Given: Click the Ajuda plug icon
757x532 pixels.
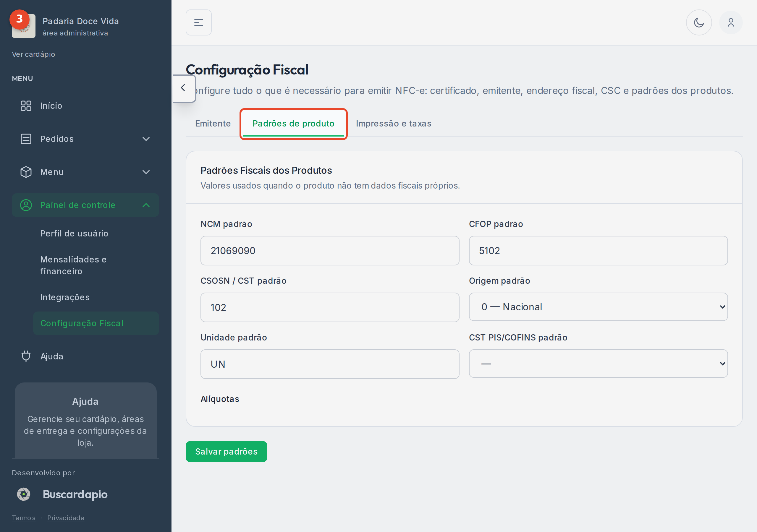Looking at the screenshot, I should pyautogui.click(x=26, y=356).
